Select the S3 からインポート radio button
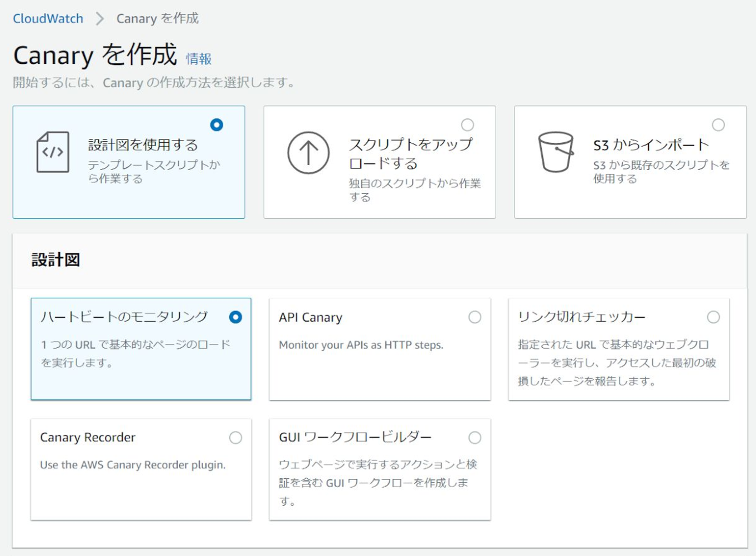The width and height of the screenshot is (756, 556). click(718, 125)
